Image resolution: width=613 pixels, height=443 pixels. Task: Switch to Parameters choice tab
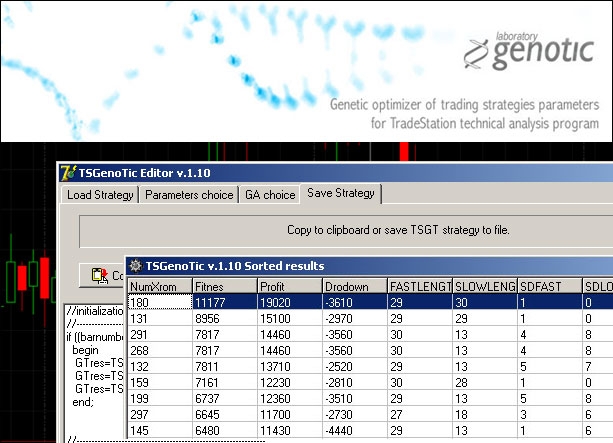click(x=189, y=195)
